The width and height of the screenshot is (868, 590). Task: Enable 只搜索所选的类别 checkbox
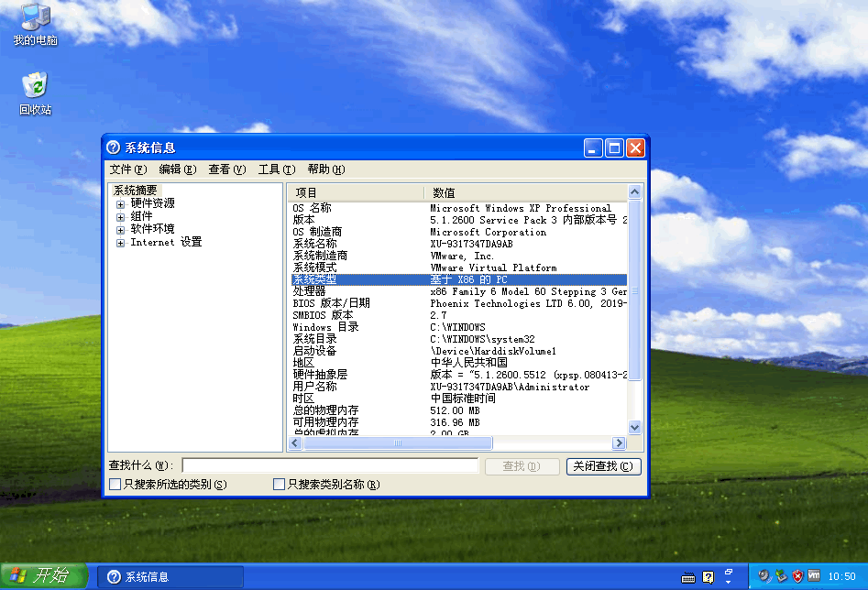tap(115, 485)
